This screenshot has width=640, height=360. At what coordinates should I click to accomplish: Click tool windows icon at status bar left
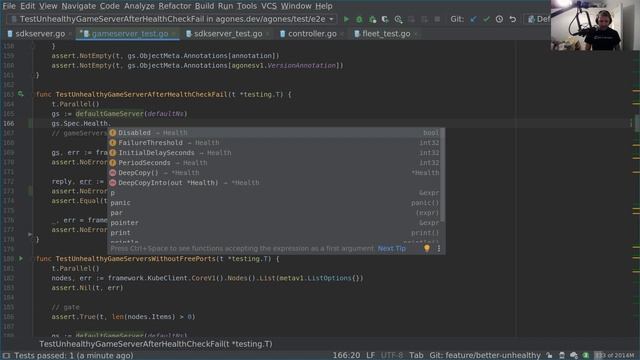pyautogui.click(x=6, y=356)
